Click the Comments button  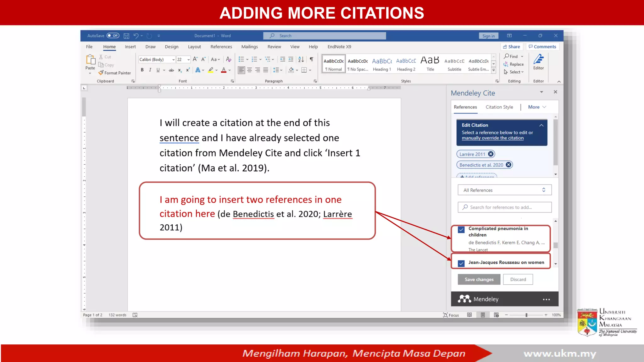tap(542, 47)
